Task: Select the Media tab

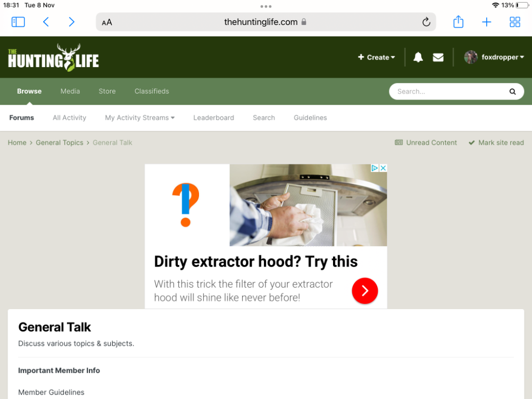Action: click(x=70, y=92)
